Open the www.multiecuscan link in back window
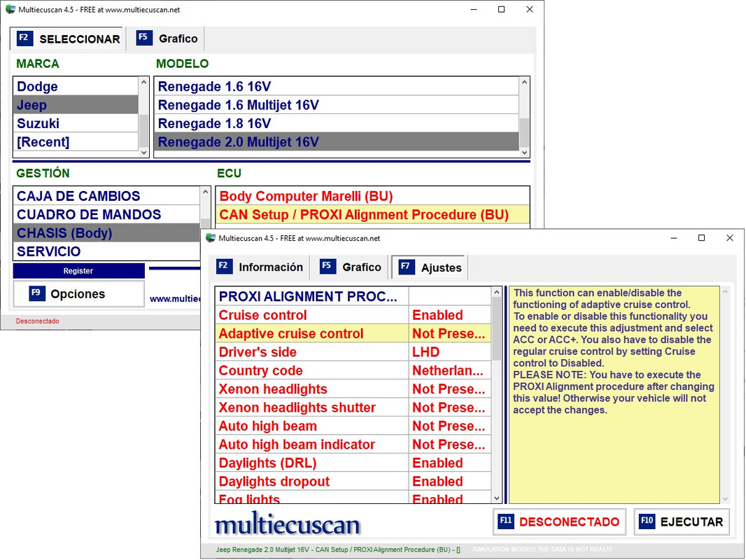The height and width of the screenshot is (560, 746). 175,299
